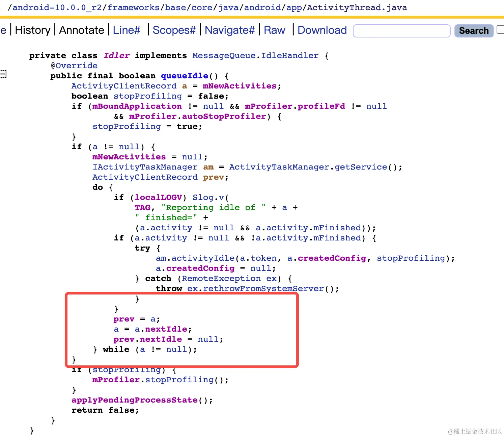Go to base folder in breadcrumb
504x437 pixels.
click(175, 7)
